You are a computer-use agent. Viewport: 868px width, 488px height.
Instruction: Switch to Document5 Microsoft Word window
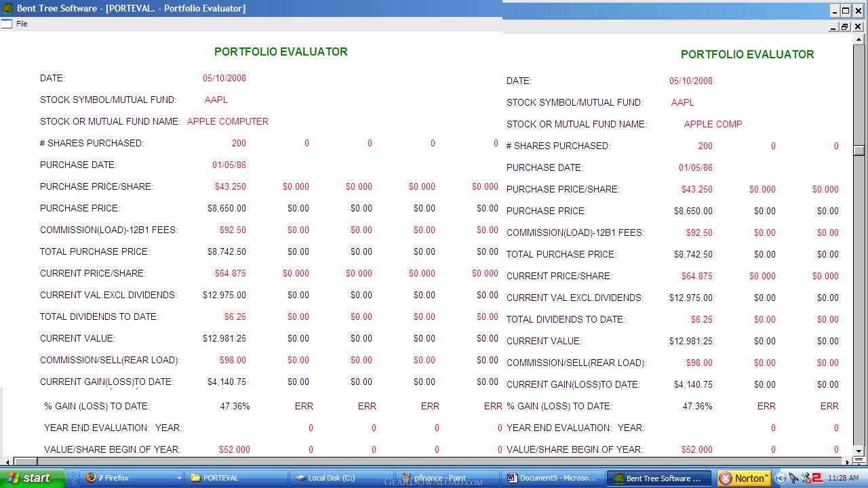coord(553,478)
